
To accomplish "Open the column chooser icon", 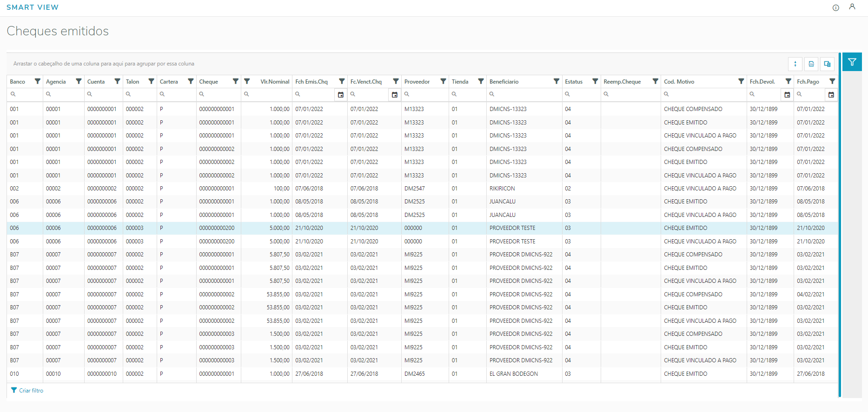I will click(828, 64).
